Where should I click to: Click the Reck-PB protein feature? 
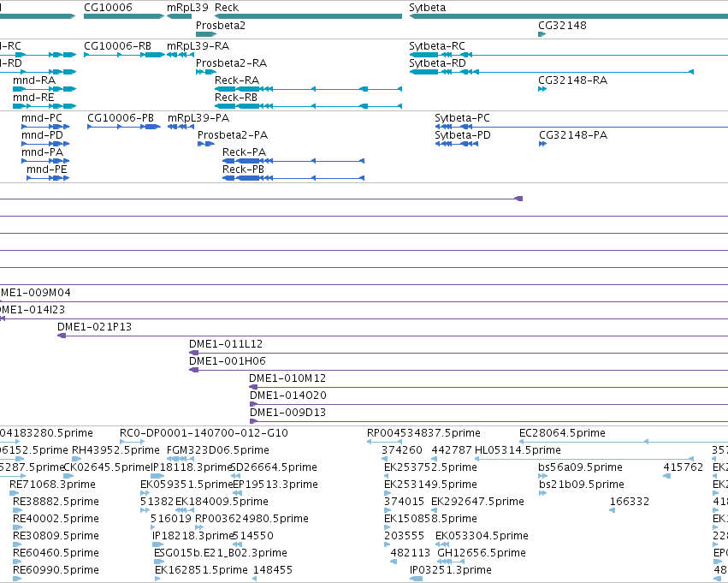[x=293, y=178]
